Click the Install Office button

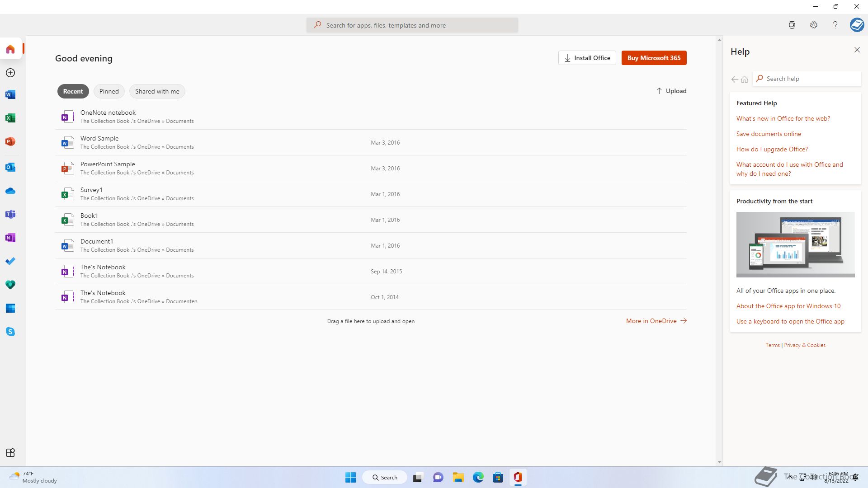[x=587, y=58]
